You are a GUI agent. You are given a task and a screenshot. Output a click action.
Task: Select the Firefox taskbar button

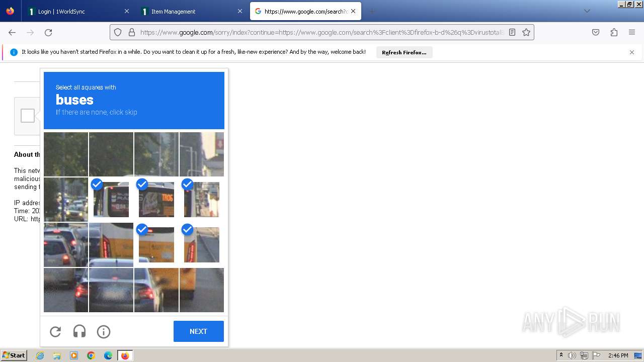125,355
